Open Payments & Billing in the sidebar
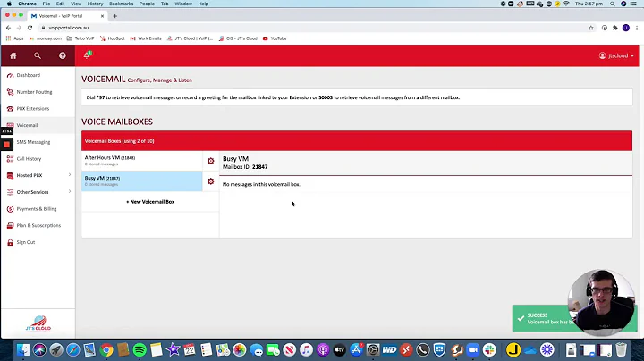 [x=37, y=209]
